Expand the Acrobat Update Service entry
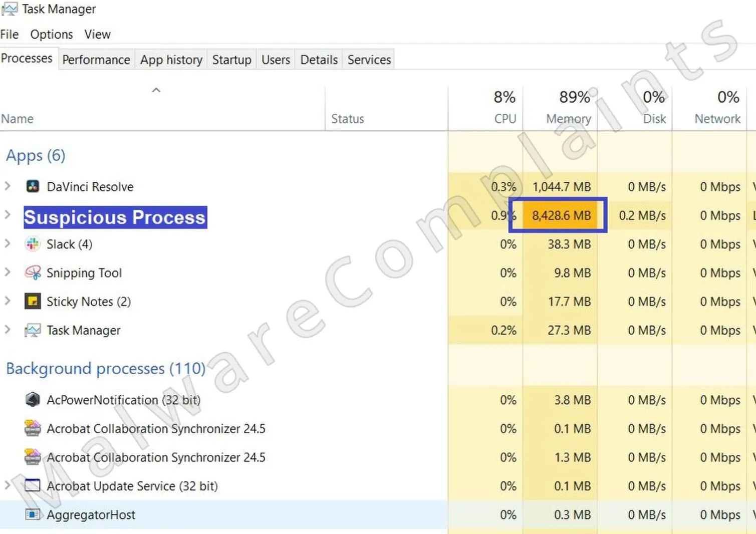Viewport: 756px width, 534px height. coord(8,485)
